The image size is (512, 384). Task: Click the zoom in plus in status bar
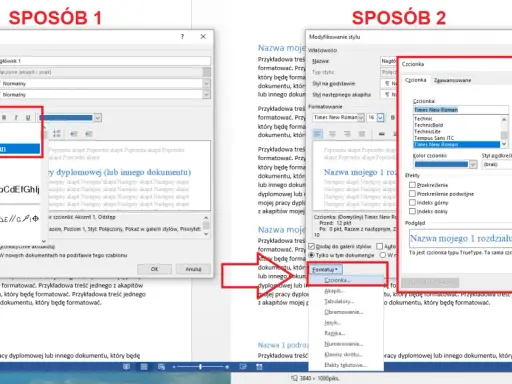[227, 367]
